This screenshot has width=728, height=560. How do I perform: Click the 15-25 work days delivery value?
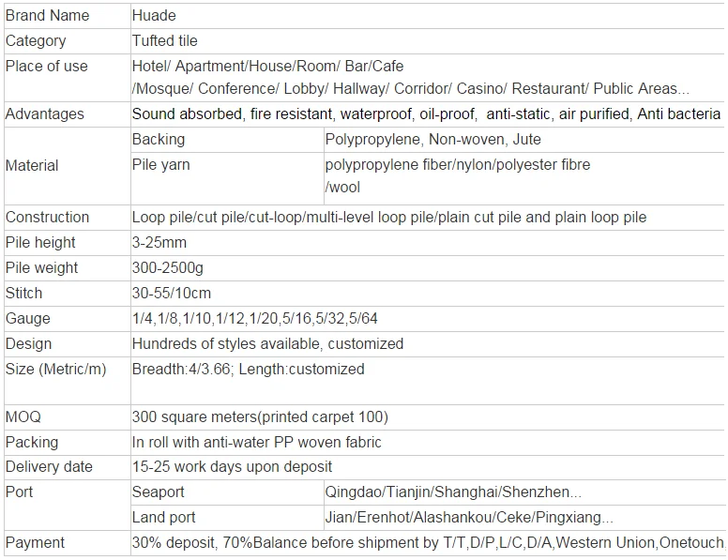(x=232, y=467)
